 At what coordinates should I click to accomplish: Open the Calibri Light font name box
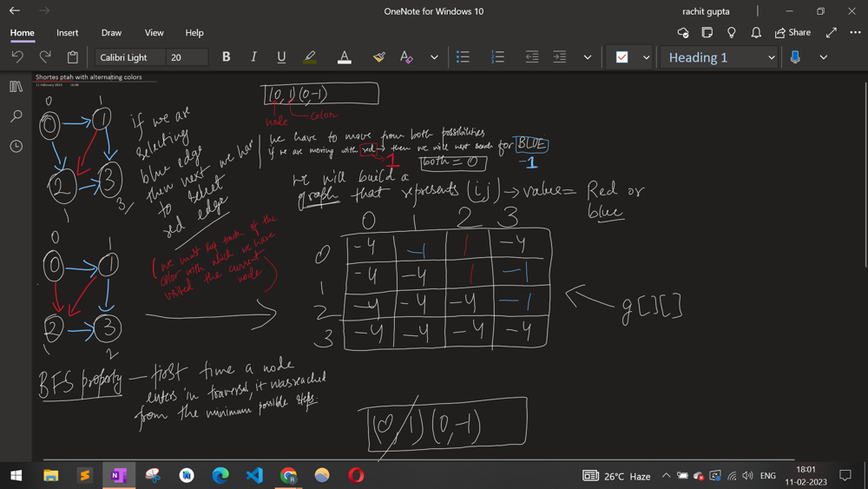[129, 57]
